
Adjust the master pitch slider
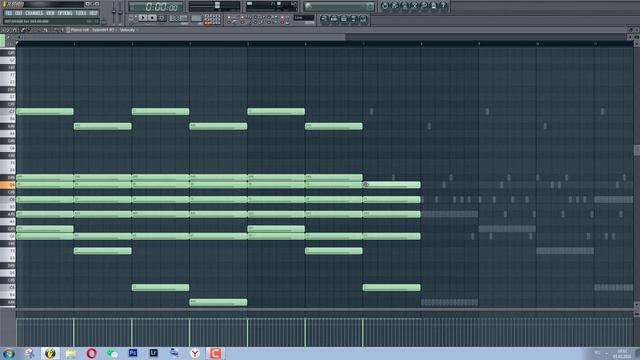pos(120,13)
